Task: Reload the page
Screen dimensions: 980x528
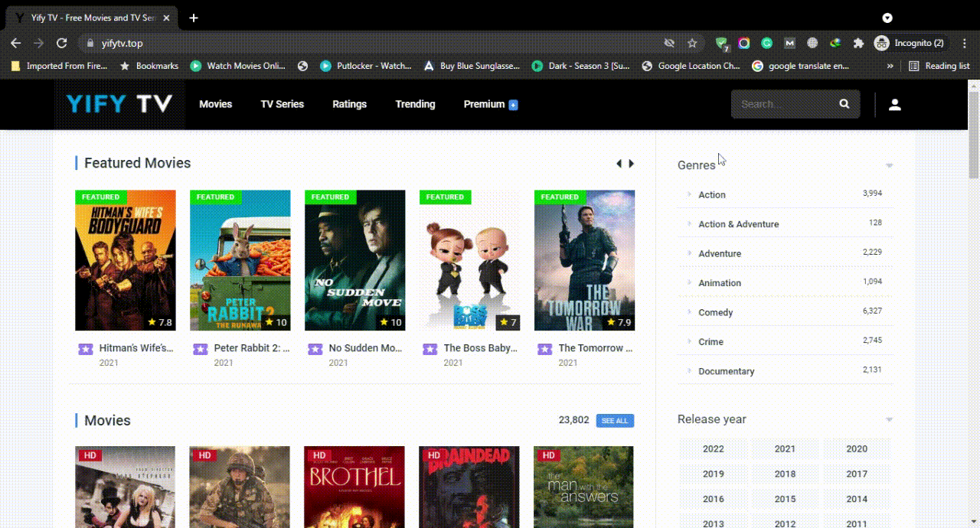Action: [62, 43]
